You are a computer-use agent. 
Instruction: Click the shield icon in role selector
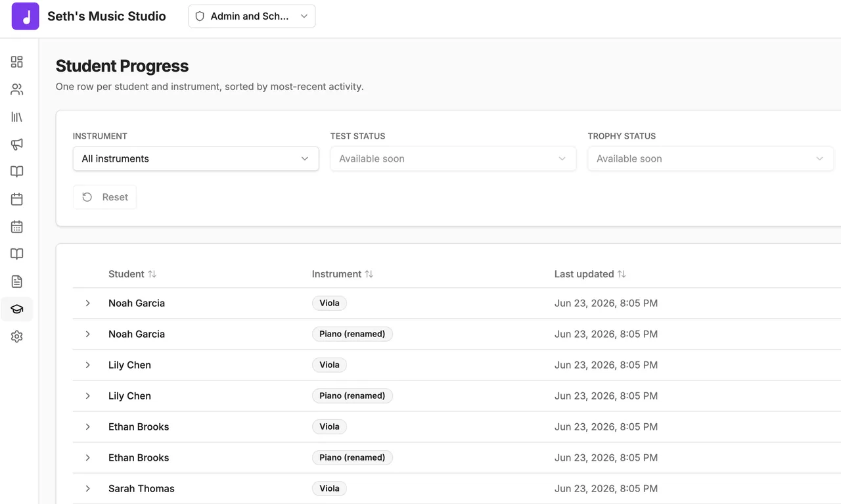click(x=200, y=16)
